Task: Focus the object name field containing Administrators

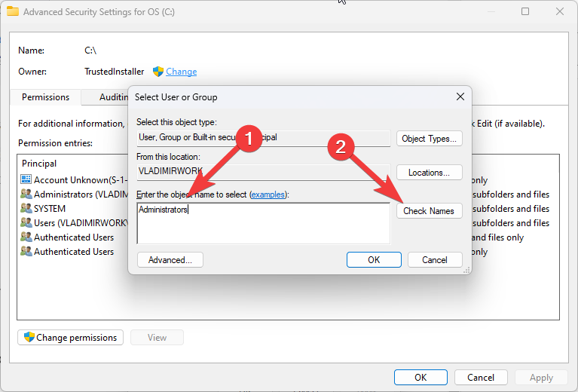Action: pos(263,222)
